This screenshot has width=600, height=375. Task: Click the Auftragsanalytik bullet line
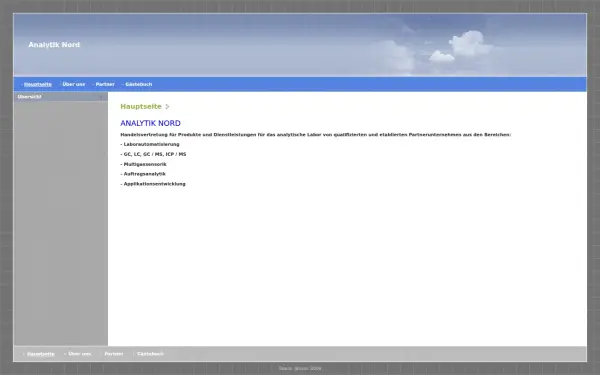tap(143, 174)
